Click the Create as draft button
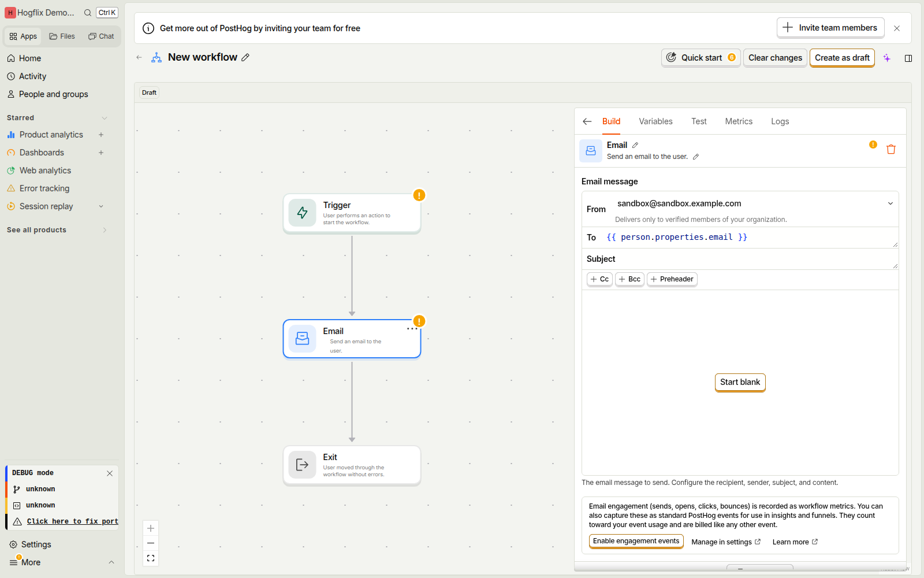The width and height of the screenshot is (924, 578). (x=842, y=58)
